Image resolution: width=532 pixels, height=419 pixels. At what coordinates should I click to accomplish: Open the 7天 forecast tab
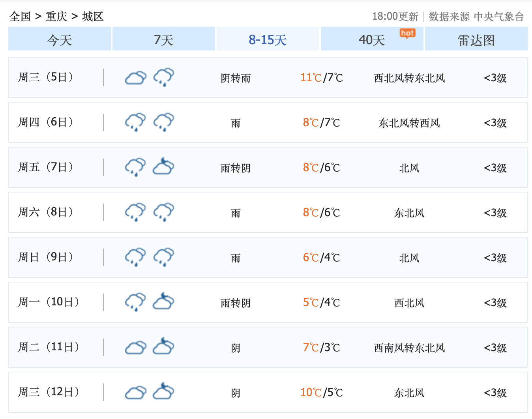tap(163, 39)
